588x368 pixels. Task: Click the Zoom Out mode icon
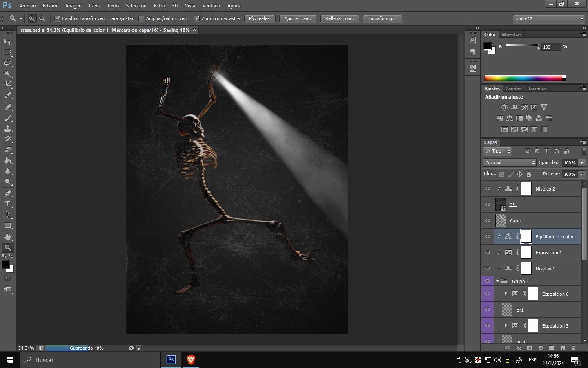pos(42,18)
